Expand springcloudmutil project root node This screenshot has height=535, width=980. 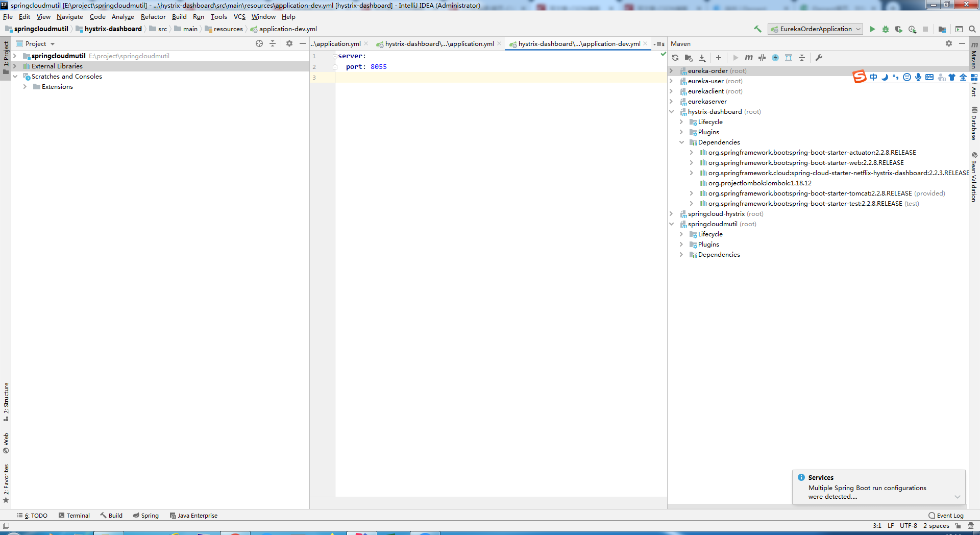pyautogui.click(x=15, y=56)
